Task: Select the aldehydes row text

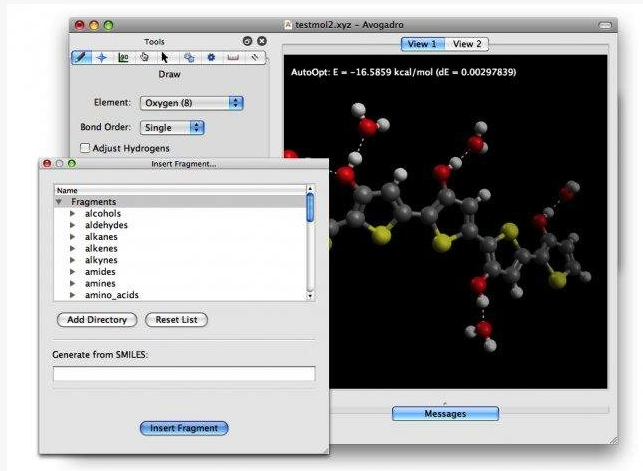Action: point(106,225)
